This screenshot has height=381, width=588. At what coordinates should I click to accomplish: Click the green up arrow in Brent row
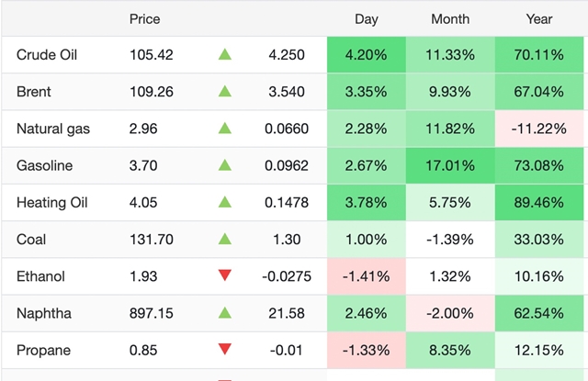point(224,91)
